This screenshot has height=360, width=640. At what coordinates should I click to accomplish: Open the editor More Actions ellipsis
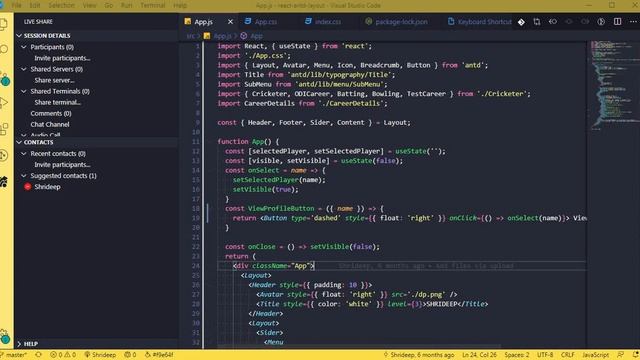633,22
